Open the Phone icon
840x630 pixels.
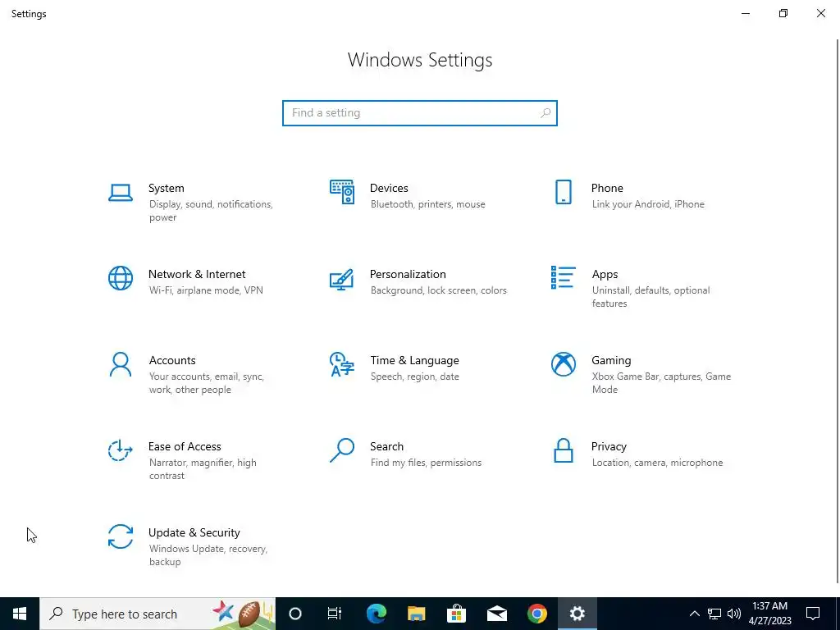click(x=563, y=192)
